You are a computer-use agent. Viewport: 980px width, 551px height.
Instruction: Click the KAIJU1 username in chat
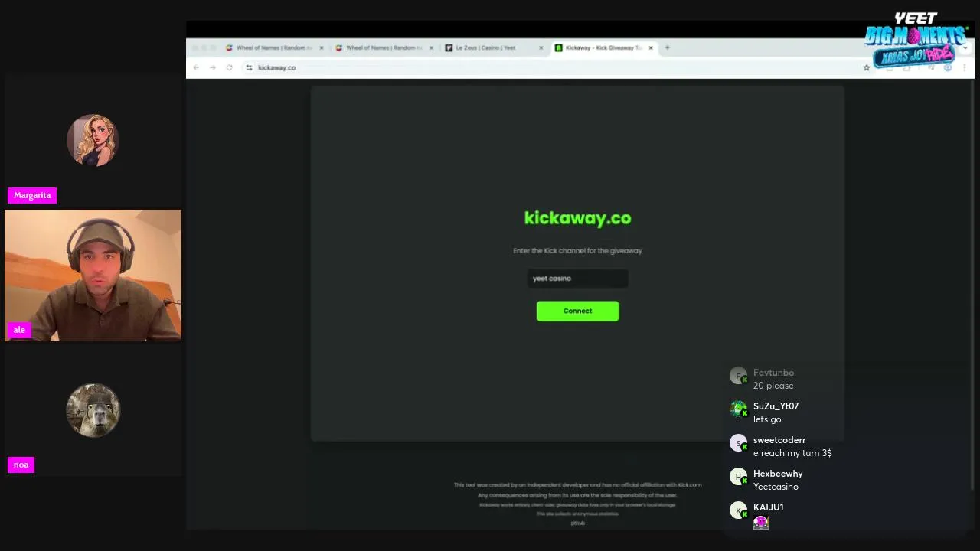[768, 507]
